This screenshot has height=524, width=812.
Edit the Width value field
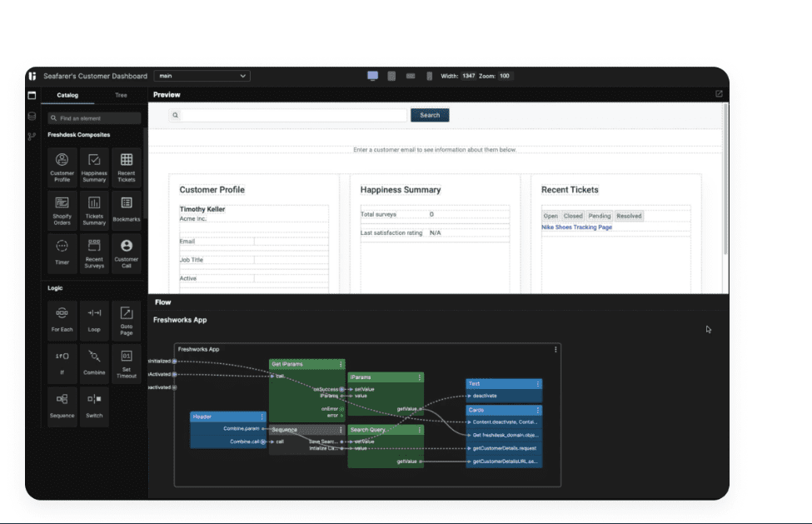[x=469, y=76]
